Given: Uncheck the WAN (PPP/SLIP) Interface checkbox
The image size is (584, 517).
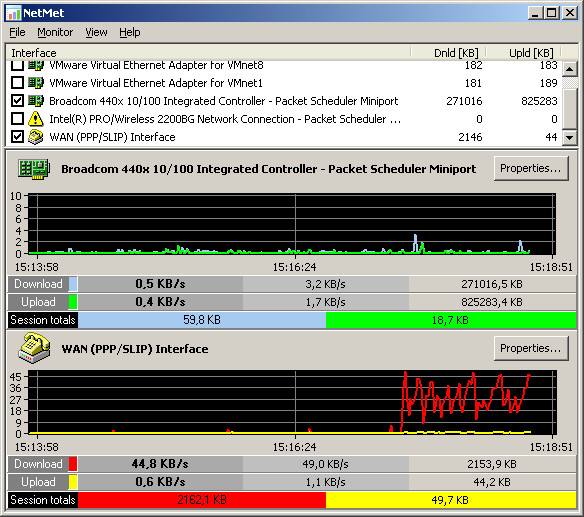Looking at the screenshot, I should (17, 137).
